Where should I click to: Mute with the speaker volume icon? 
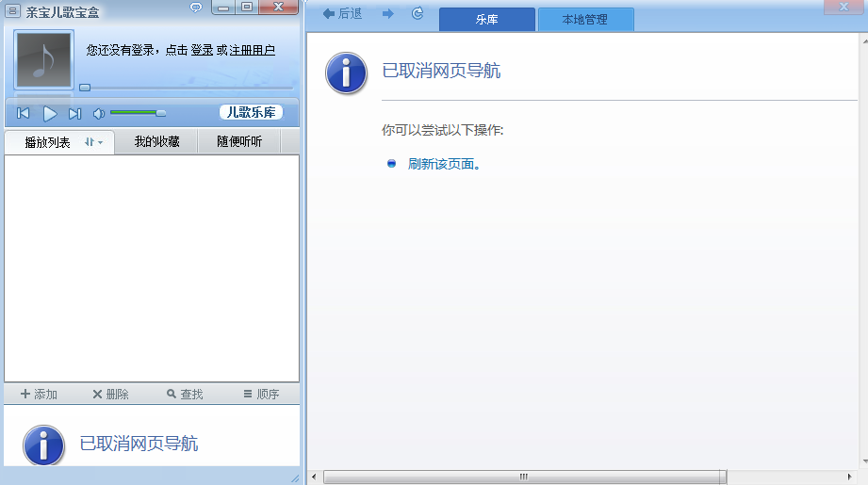[99, 114]
